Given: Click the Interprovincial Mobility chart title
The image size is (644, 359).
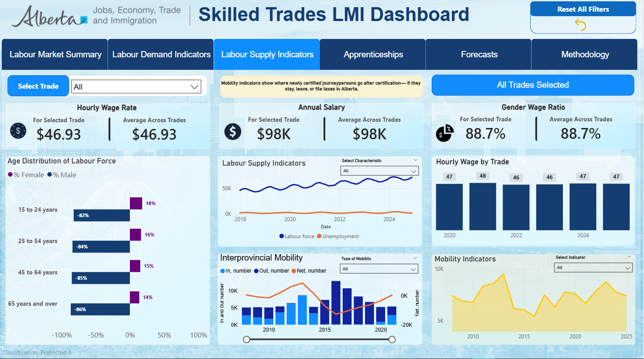Looking at the screenshot, I should [x=262, y=258].
